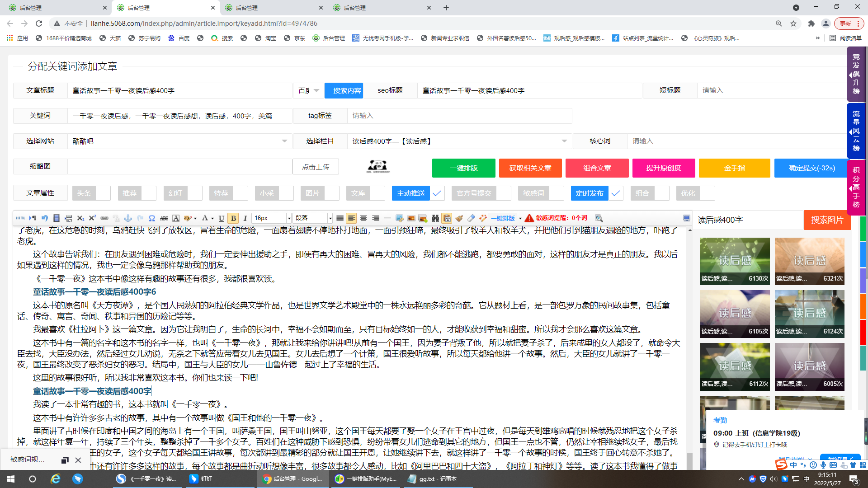Screen dimensions: 868x488
Task: Open the 百度 search engine dropdown
Action: pos(308,91)
